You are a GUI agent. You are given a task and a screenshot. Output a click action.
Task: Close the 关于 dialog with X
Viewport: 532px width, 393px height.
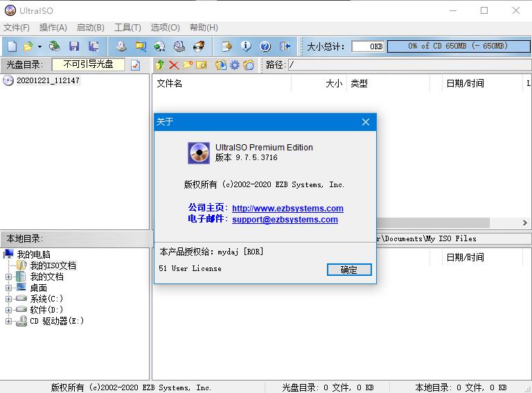pyautogui.click(x=366, y=122)
